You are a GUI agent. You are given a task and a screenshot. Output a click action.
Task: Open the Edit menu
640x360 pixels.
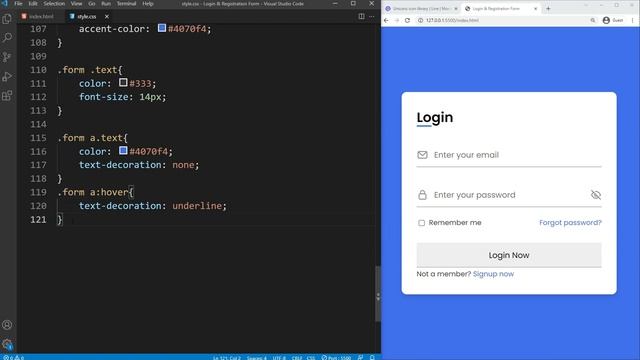click(33, 4)
